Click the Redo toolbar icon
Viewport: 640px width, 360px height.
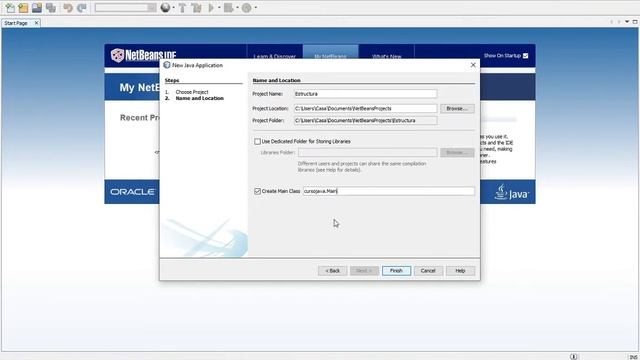point(82,8)
